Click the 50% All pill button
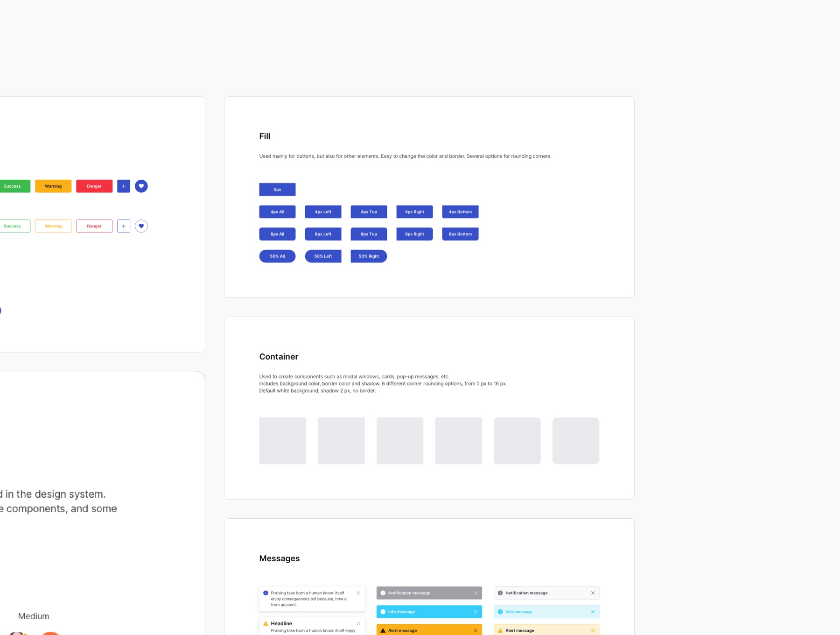Screen dimensions: 840x635 pos(277,256)
